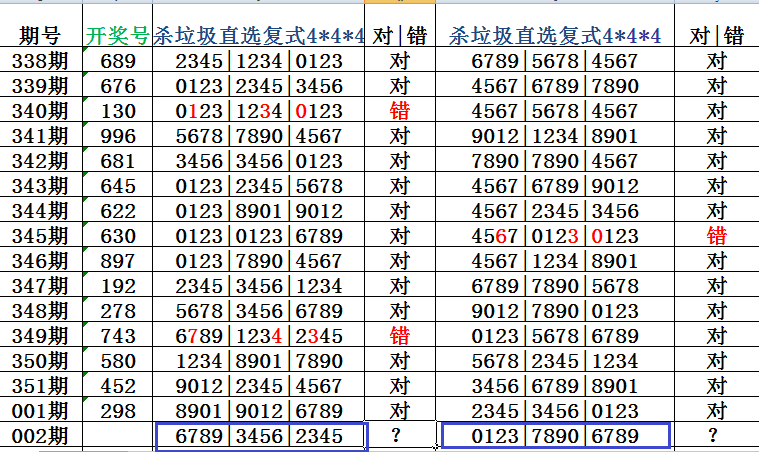This screenshot has height=452, width=759.
Task: Select the 341期 row label
Action: 41,135
